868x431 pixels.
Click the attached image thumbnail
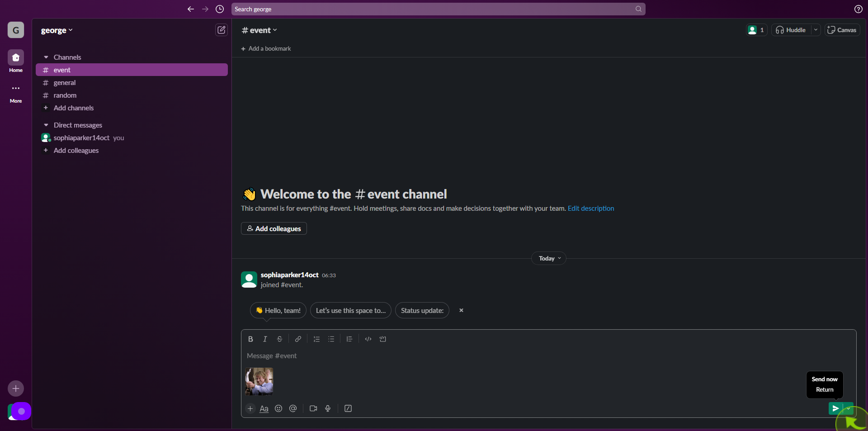pyautogui.click(x=259, y=381)
